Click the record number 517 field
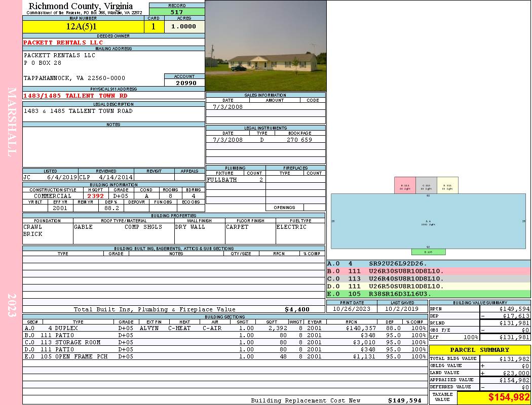The image size is (532, 405). point(177,12)
